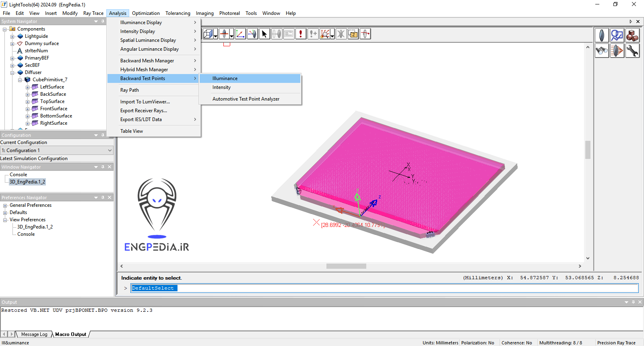Image resolution: width=644 pixels, height=346 pixels.
Task: Collapse the CubePrimitive_7 node
Action: point(20,80)
